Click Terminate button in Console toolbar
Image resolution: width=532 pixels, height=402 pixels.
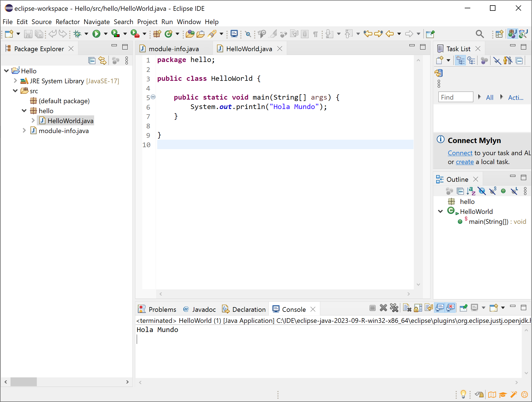point(373,308)
